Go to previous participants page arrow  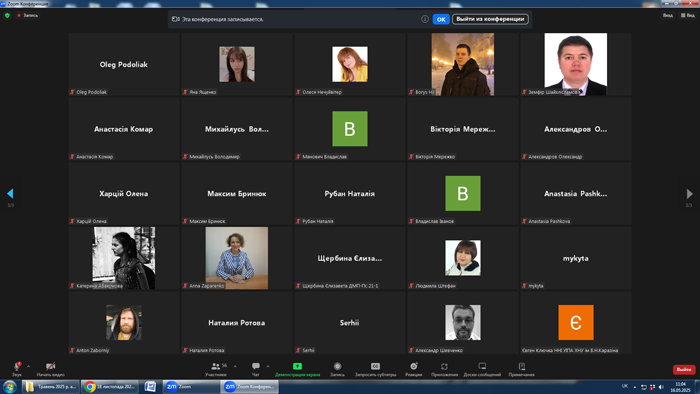click(10, 193)
